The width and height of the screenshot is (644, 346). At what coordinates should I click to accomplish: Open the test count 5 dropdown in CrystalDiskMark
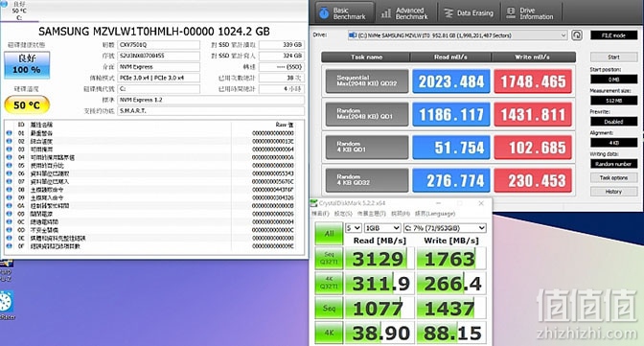(354, 228)
